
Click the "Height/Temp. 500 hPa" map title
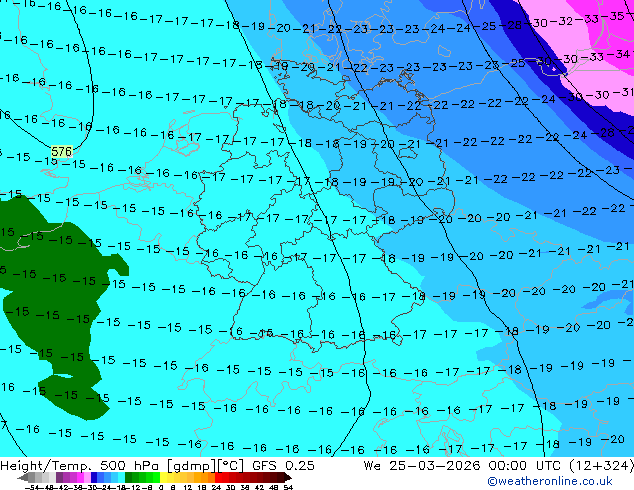(x=81, y=466)
